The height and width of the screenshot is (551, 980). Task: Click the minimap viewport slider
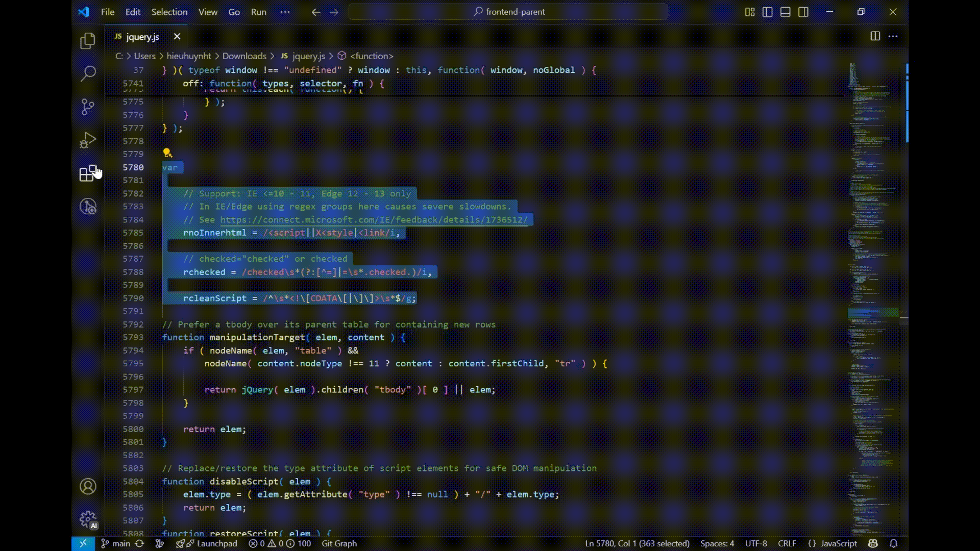pos(873,312)
